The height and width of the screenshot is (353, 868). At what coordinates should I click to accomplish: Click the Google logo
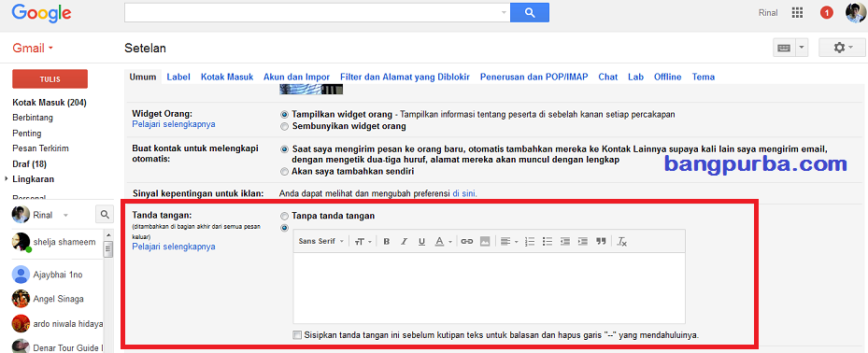[x=40, y=13]
